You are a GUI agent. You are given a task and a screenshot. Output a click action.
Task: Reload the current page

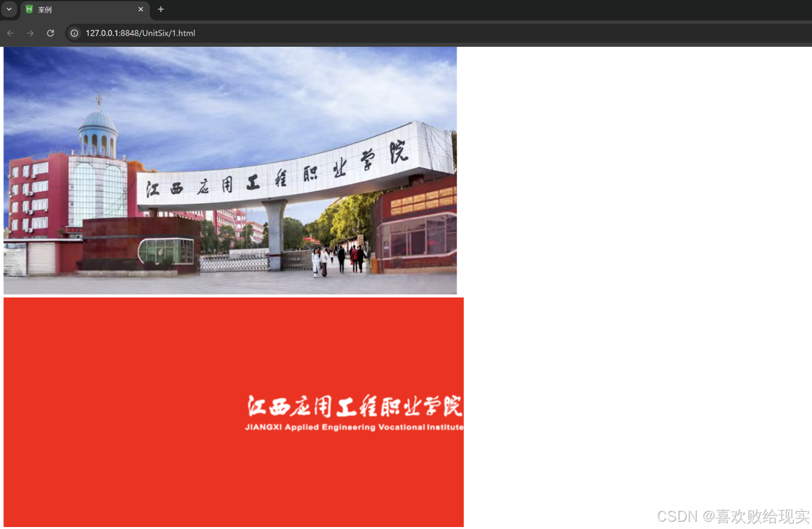click(x=50, y=33)
